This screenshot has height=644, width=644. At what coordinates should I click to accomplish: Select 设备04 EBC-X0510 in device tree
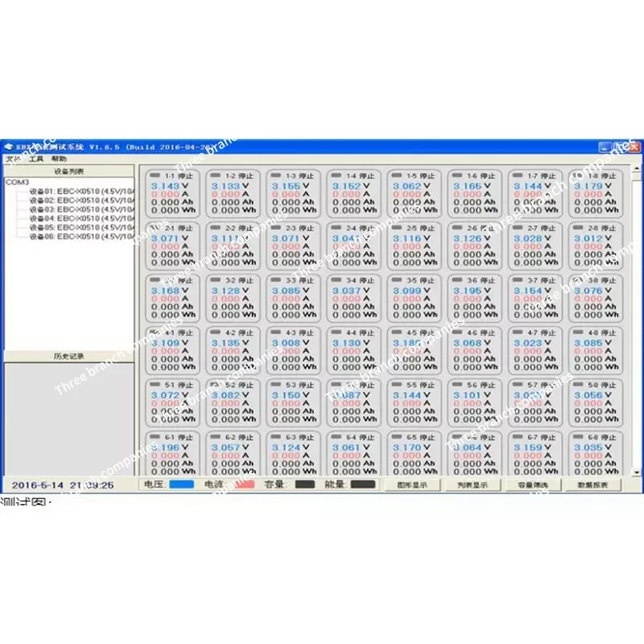coord(82,218)
